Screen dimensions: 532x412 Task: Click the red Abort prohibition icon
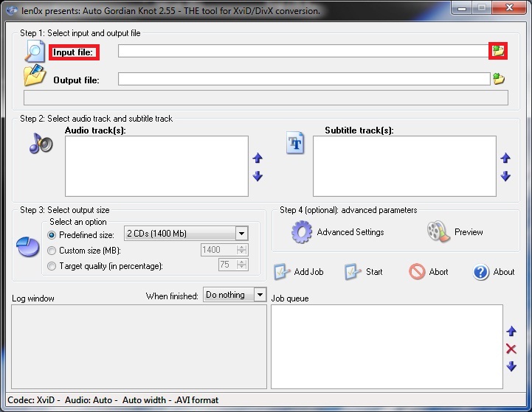pyautogui.click(x=417, y=272)
